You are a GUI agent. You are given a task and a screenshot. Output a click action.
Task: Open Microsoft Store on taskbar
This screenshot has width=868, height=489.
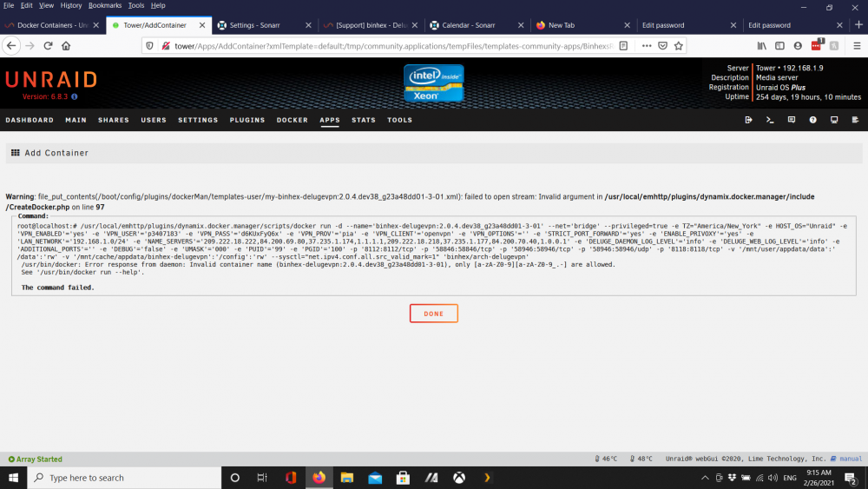tap(403, 478)
